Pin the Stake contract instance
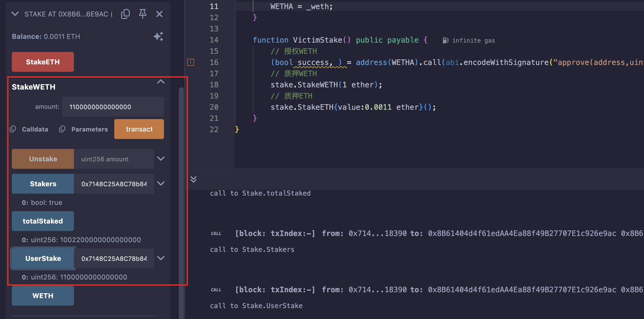 click(143, 14)
